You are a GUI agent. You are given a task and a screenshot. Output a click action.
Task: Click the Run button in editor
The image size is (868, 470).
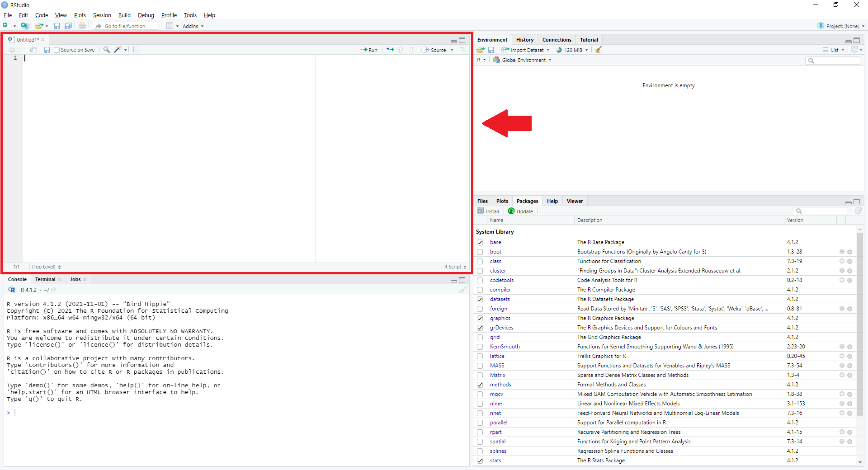368,50
